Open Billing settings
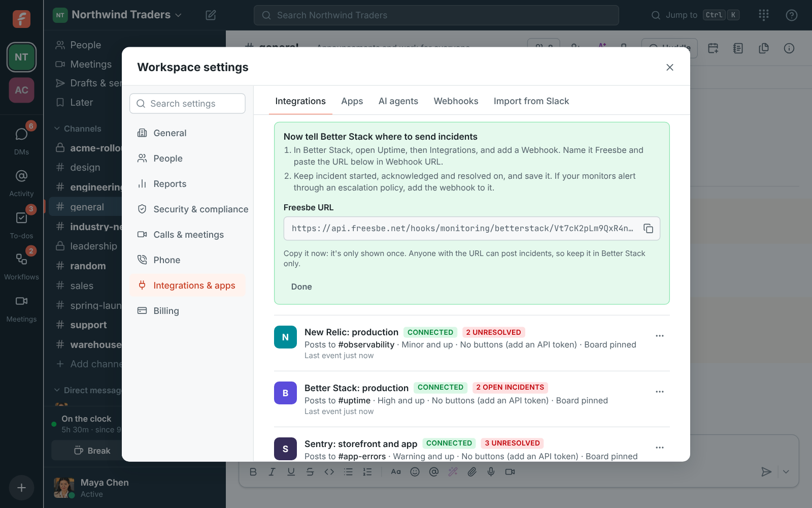The width and height of the screenshot is (812, 508). click(188, 311)
